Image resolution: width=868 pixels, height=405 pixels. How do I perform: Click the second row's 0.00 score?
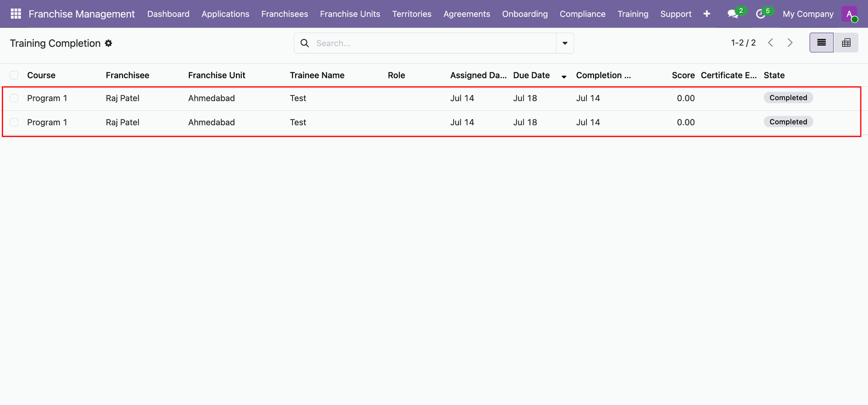(x=686, y=122)
